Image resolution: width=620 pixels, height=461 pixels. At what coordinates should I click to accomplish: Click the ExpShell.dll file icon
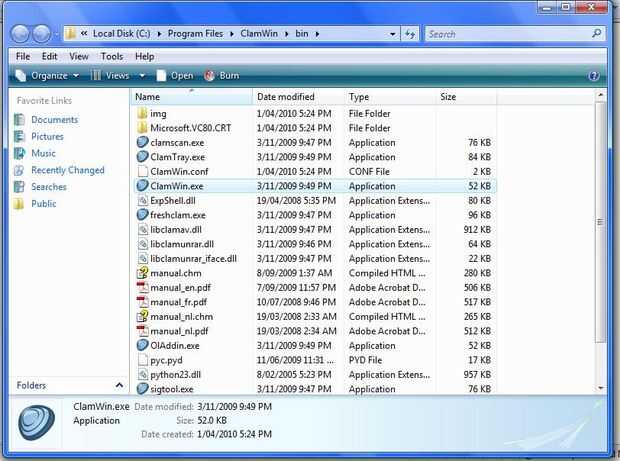(x=142, y=200)
